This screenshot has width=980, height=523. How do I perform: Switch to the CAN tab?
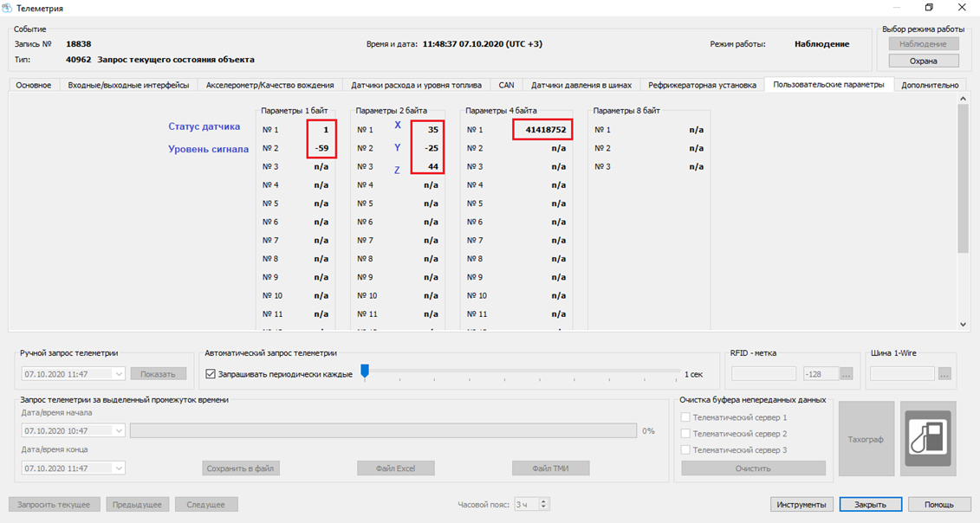pos(506,85)
